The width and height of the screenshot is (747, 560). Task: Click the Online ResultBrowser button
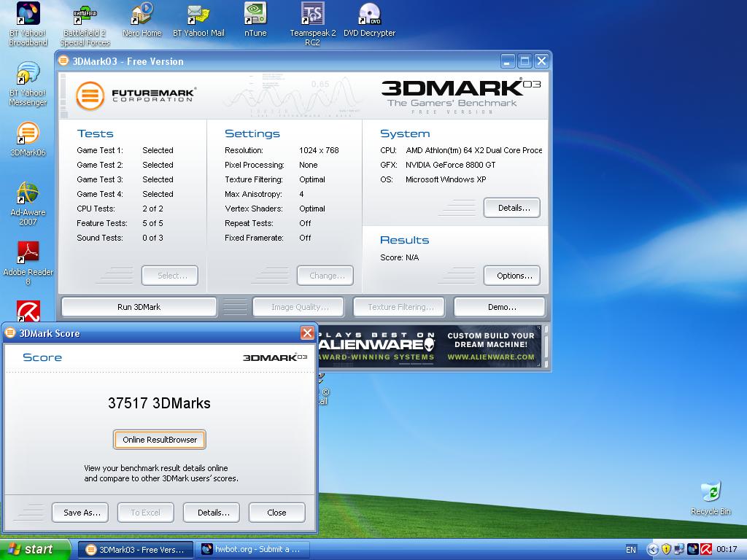pyautogui.click(x=160, y=440)
